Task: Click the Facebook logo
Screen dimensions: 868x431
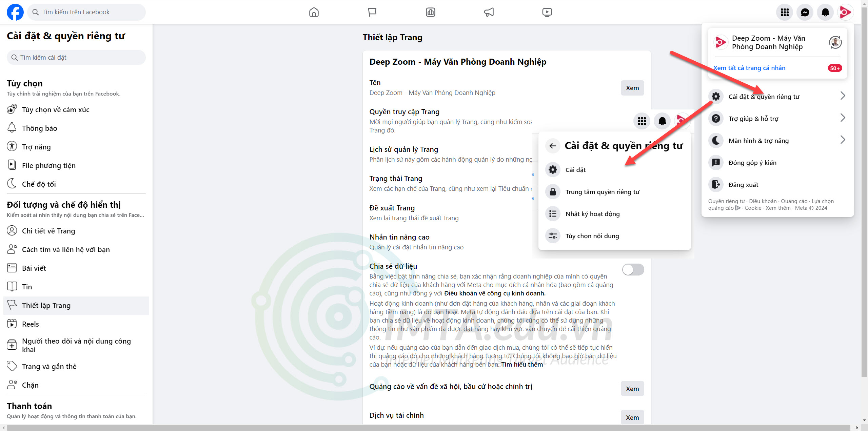Action: click(x=15, y=12)
